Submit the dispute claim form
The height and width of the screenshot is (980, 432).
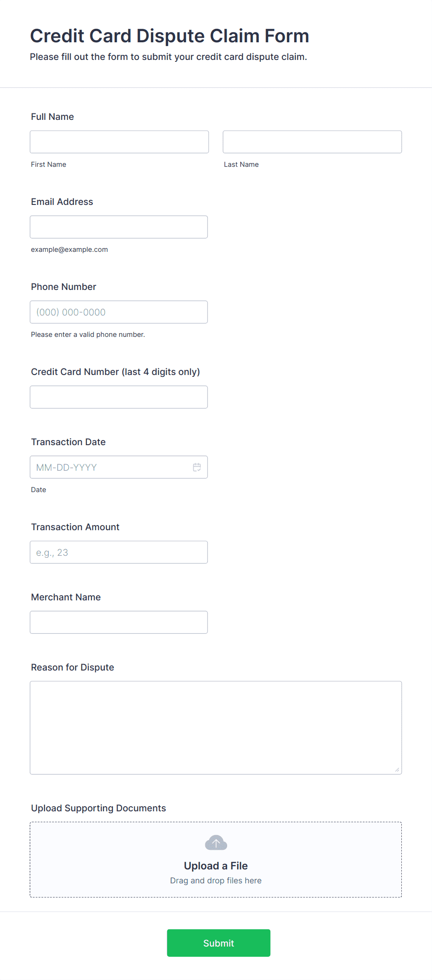[219, 943]
